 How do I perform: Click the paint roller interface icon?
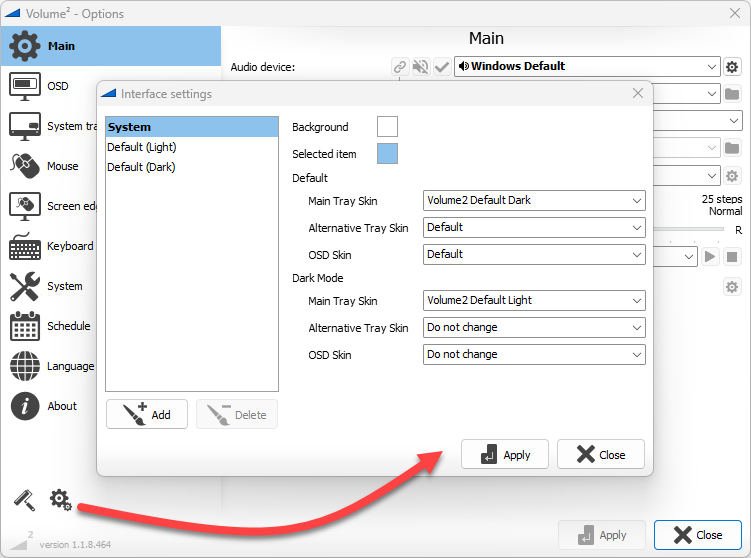23,500
